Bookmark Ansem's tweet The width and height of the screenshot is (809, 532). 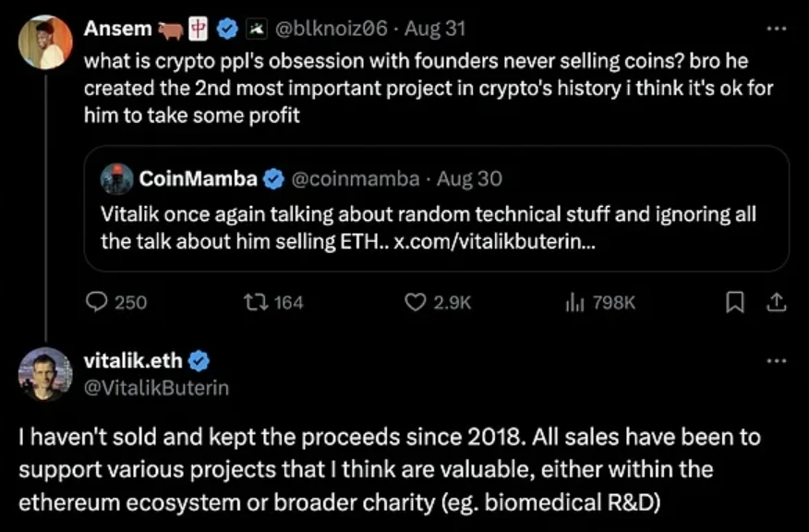click(x=735, y=301)
